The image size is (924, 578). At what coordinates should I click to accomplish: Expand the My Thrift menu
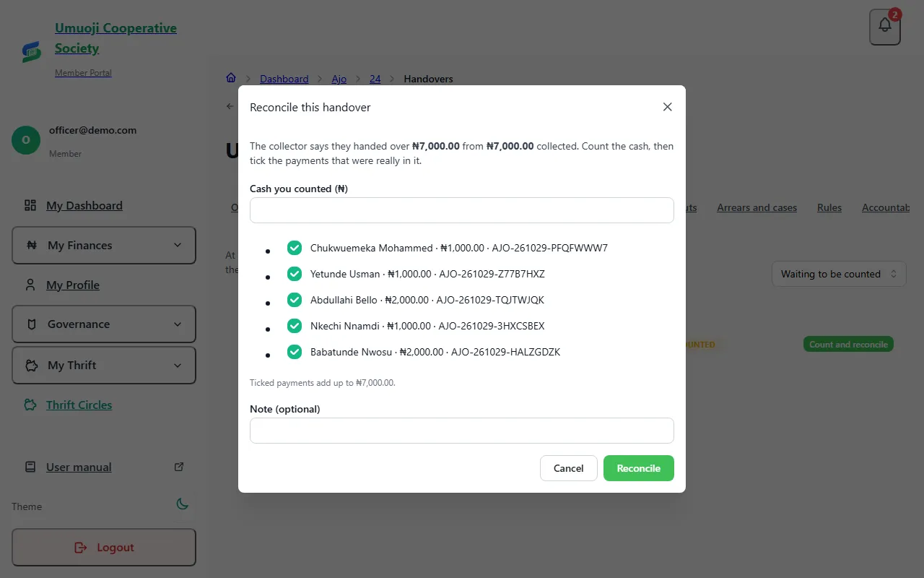104,365
